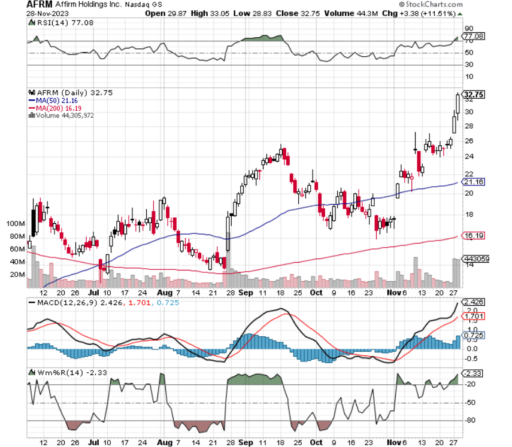Viewport: 512px width, 447px height.
Task: Click the -50 level on the Wm%R axis
Action: [x=470, y=403]
